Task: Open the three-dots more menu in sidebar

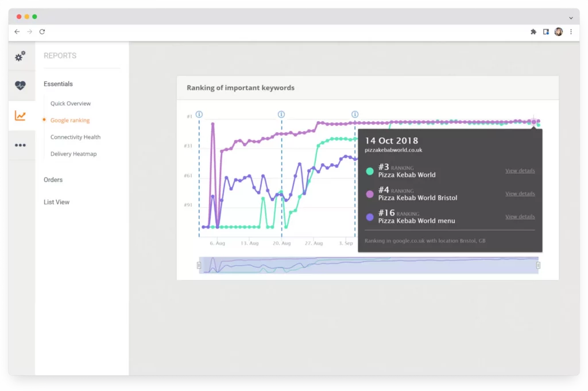Action: coord(20,145)
